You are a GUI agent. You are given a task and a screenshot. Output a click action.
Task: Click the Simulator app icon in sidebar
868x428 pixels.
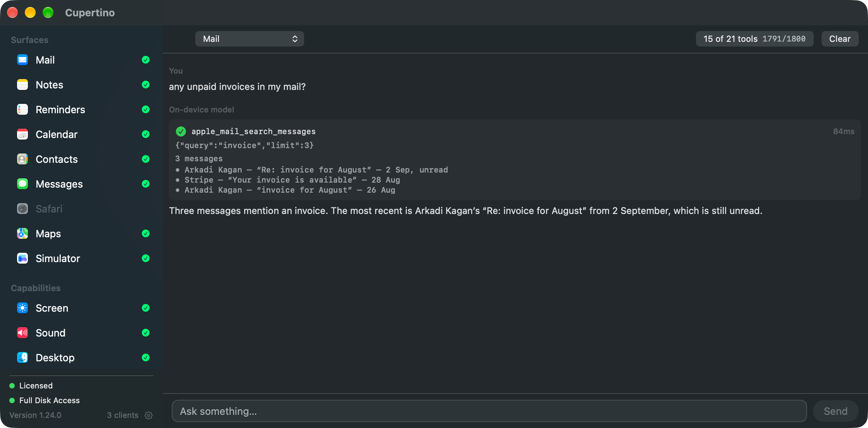[22, 258]
